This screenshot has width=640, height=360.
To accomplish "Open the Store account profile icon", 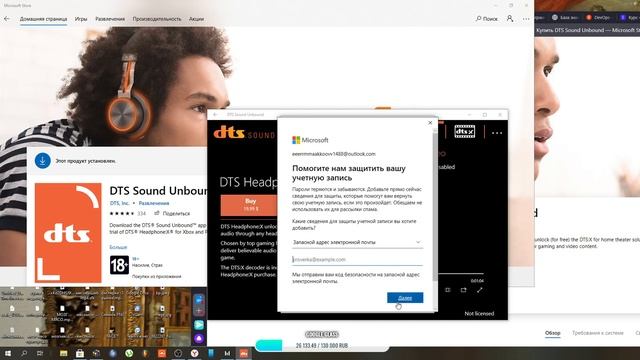I will [x=510, y=19].
